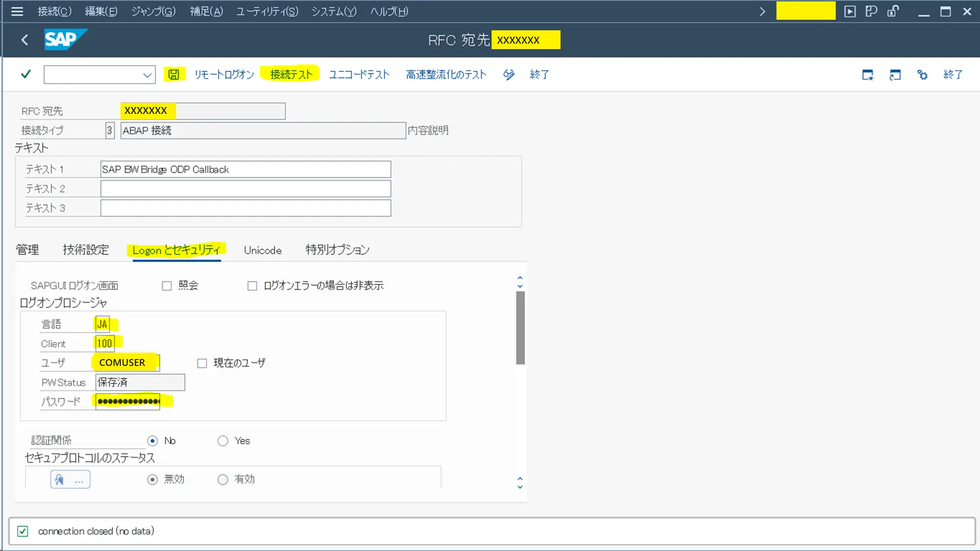Tick ログオンエラーの場合は非表示 checkbox

252,286
